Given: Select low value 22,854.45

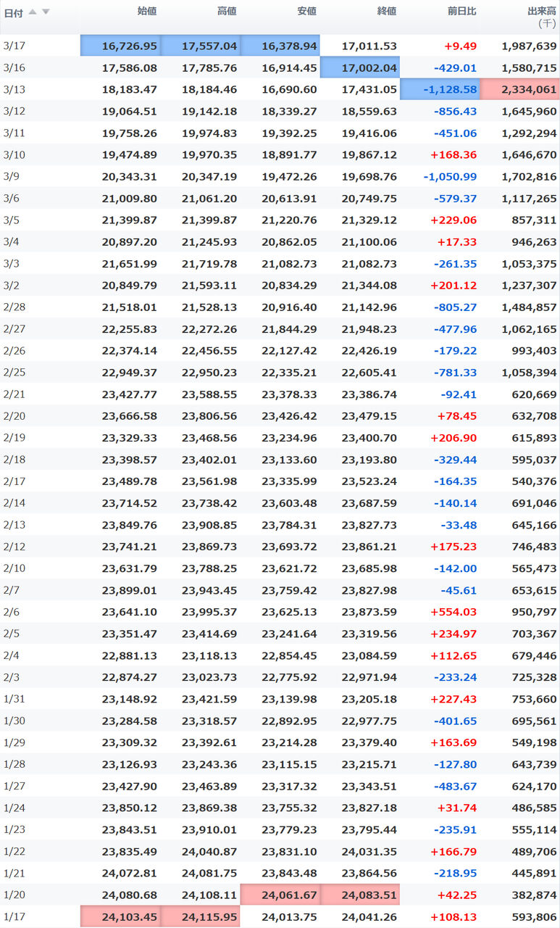Looking at the screenshot, I should click(289, 655).
